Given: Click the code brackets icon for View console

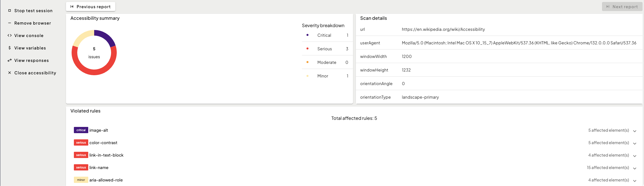Looking at the screenshot, I should click(10, 35).
